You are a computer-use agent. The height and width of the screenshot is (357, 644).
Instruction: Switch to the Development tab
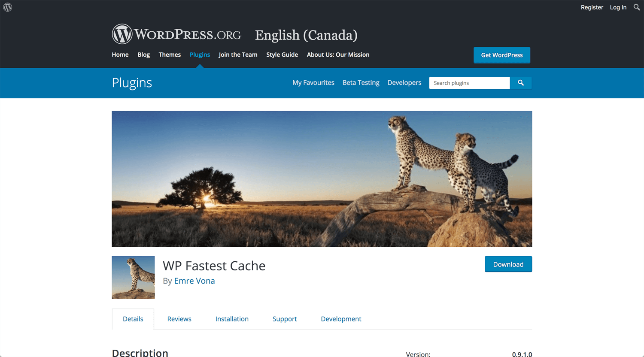coord(341,319)
